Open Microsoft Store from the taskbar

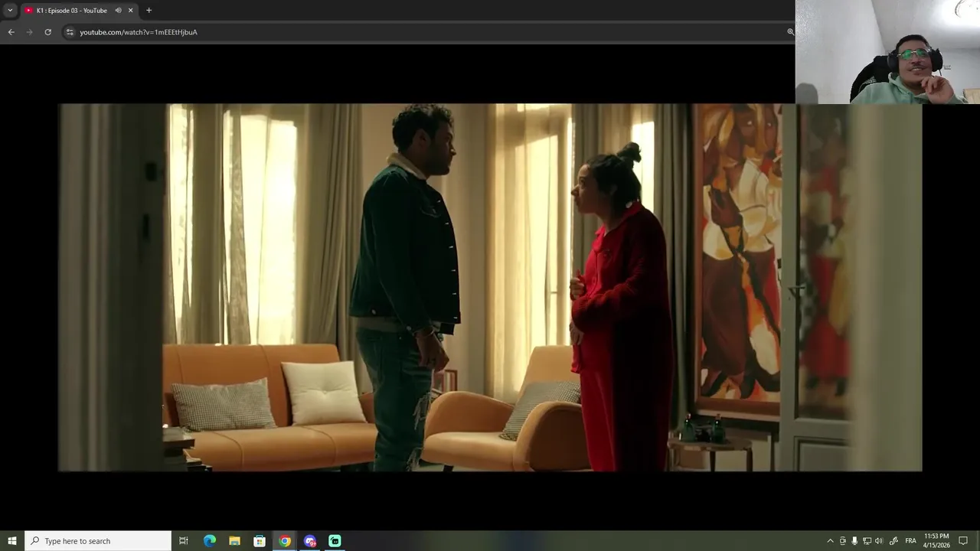(x=260, y=541)
